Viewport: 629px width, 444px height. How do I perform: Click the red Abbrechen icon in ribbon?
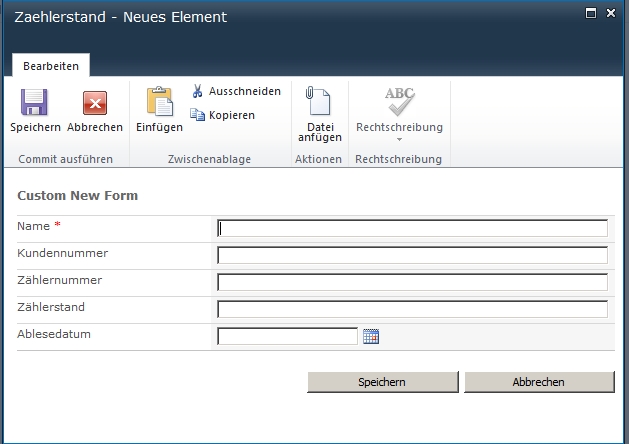[95, 104]
